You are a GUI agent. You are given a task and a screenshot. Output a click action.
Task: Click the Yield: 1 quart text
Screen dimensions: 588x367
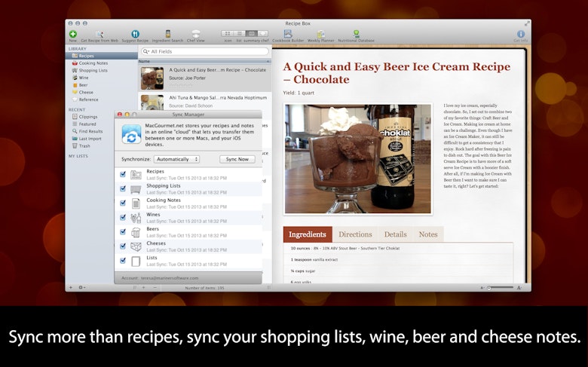(299, 93)
